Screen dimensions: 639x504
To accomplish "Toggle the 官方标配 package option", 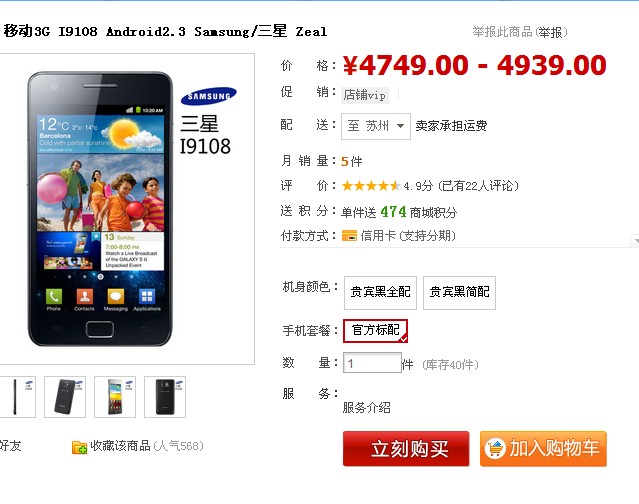I will click(x=375, y=330).
